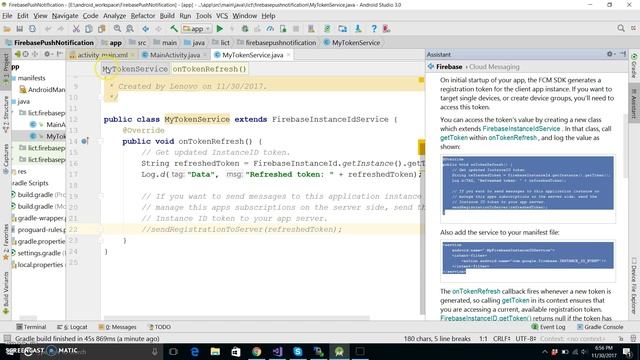The width and height of the screenshot is (640, 360).
Task: Toggle the Device File Explorer tool window
Action: 634,286
